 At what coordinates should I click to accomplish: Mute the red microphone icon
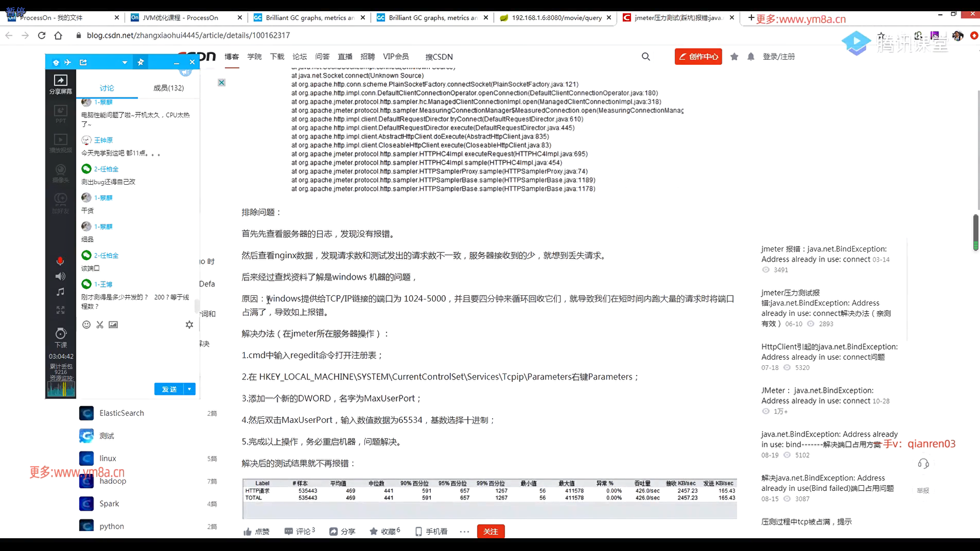tap(60, 261)
